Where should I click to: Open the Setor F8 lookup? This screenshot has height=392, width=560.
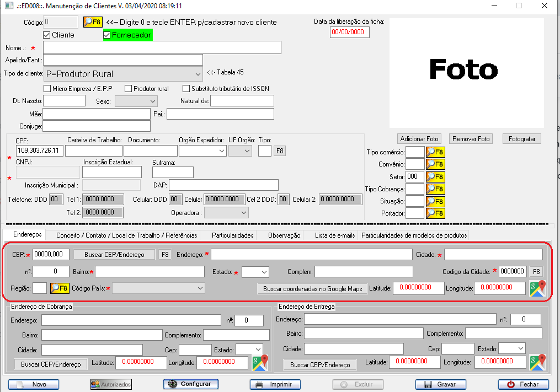coord(435,177)
